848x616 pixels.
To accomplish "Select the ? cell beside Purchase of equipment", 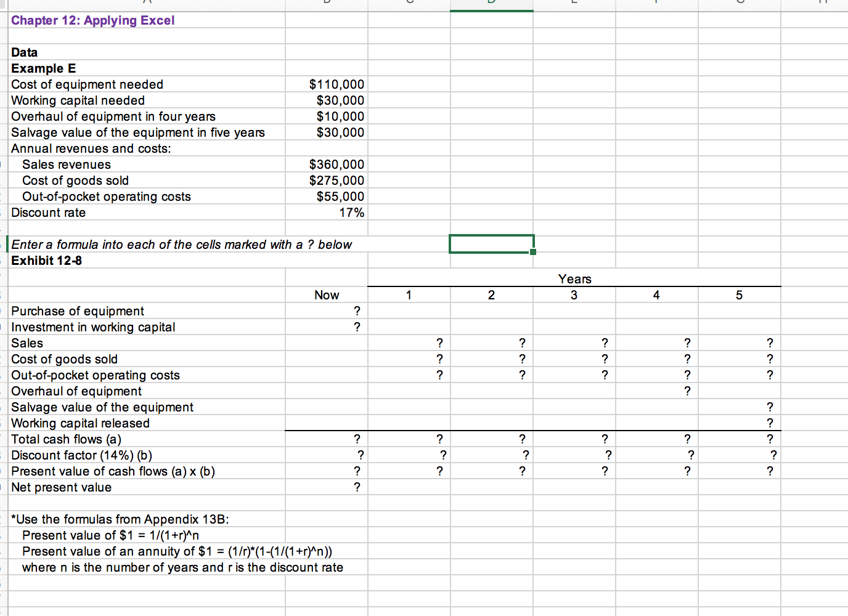I will [356, 310].
